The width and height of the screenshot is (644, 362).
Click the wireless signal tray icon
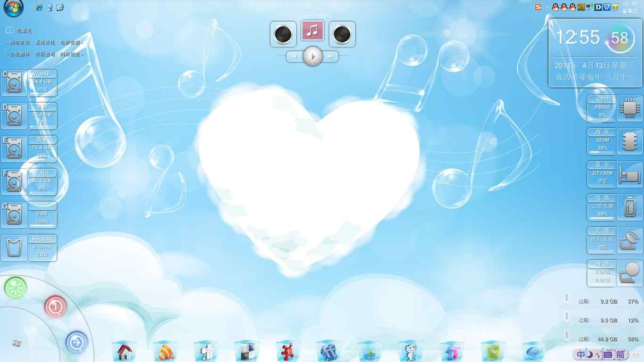point(590,7)
